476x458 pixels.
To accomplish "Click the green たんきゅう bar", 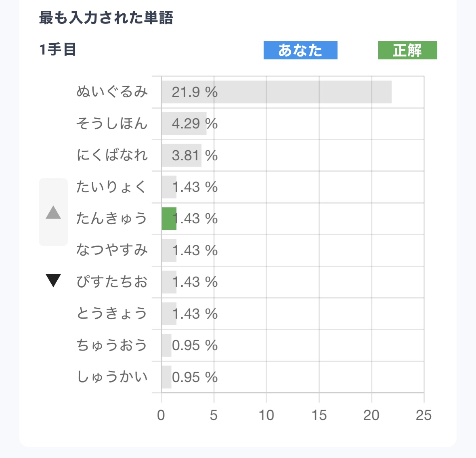I will [169, 218].
